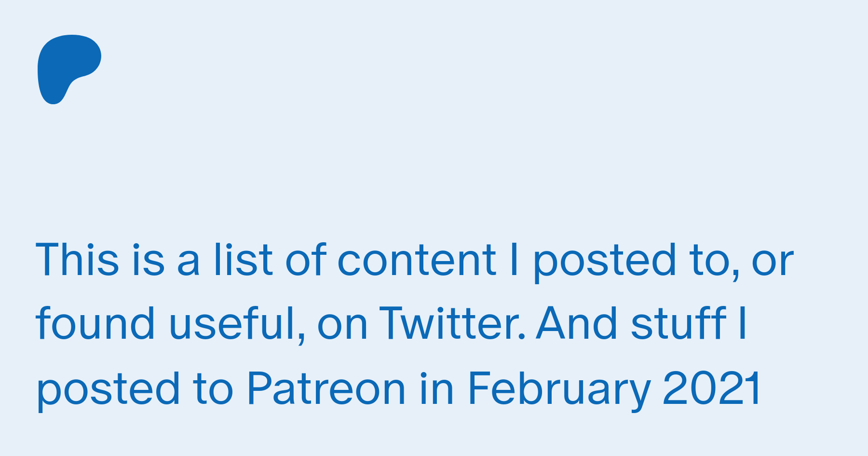Click the word "content" in the headline
This screenshot has height=456, width=868.
click(417, 261)
